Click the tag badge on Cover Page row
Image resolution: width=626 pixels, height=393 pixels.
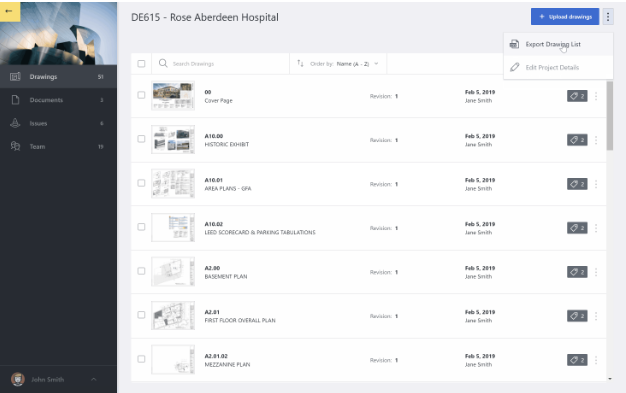point(577,96)
